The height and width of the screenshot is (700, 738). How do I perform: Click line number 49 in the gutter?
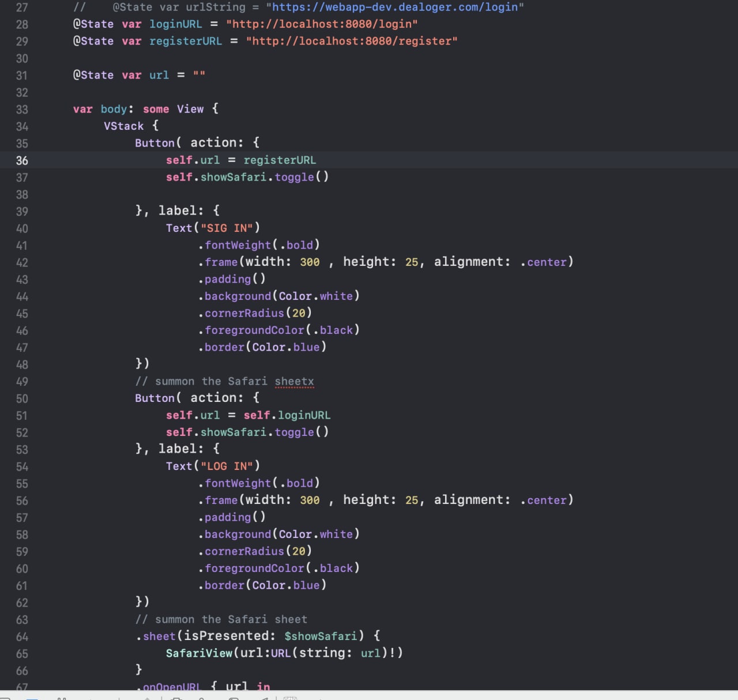click(x=22, y=382)
